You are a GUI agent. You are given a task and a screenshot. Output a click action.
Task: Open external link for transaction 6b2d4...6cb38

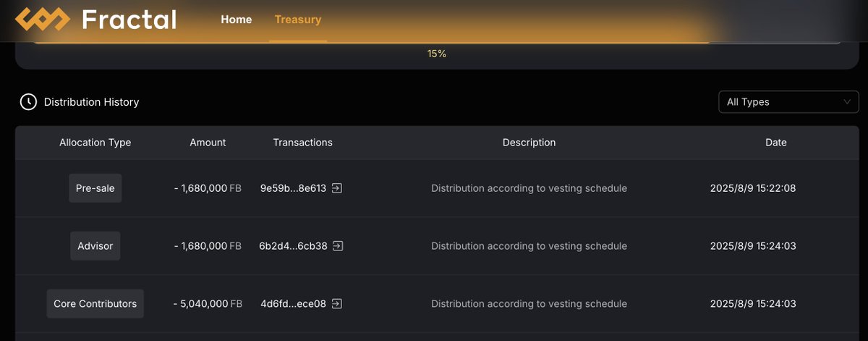click(x=338, y=246)
